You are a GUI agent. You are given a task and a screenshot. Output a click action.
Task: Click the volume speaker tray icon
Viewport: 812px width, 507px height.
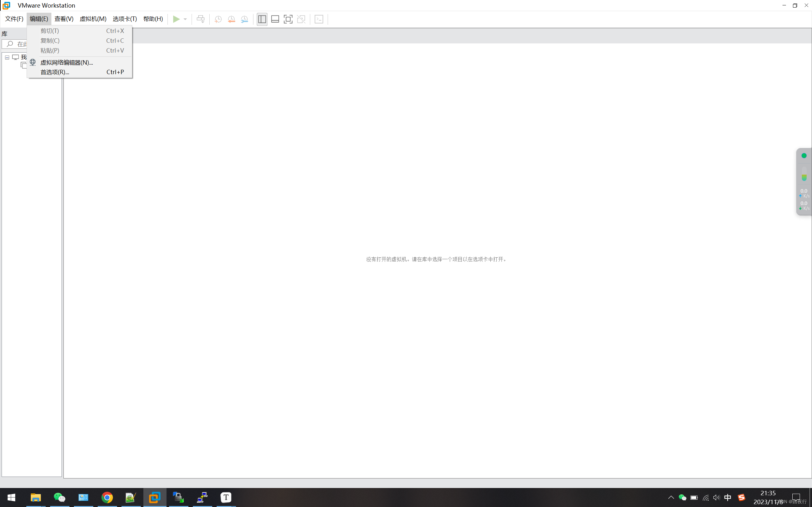tap(717, 497)
